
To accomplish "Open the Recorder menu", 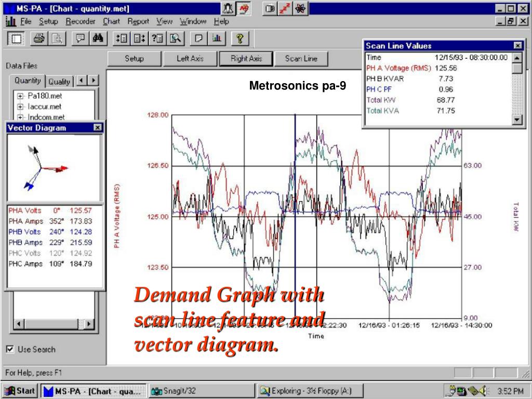I will coord(81,21).
